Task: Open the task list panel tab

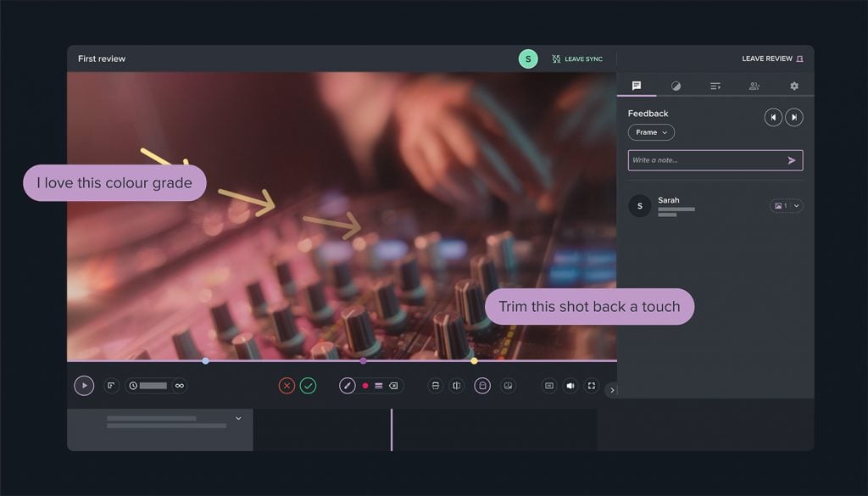Action: point(715,86)
